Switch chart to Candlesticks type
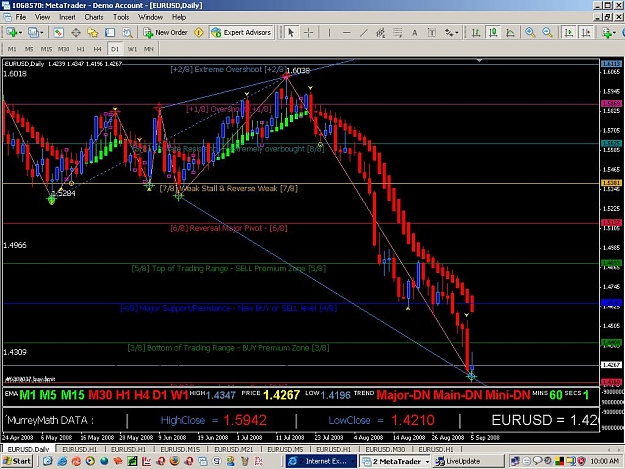The width and height of the screenshot is (625, 469). point(493,33)
